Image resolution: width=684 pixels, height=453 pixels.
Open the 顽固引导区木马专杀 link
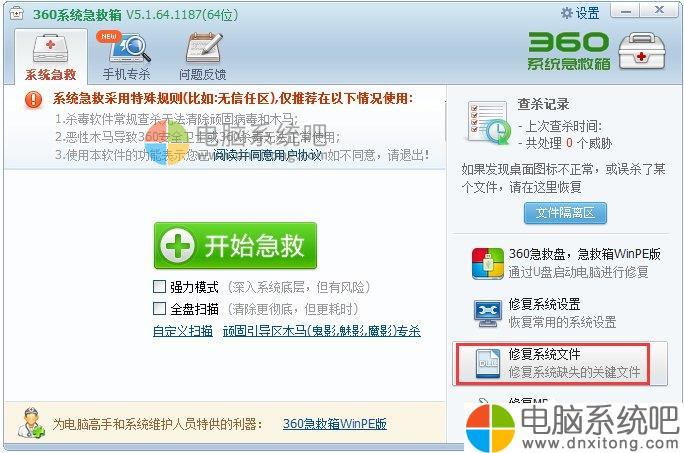point(321,331)
